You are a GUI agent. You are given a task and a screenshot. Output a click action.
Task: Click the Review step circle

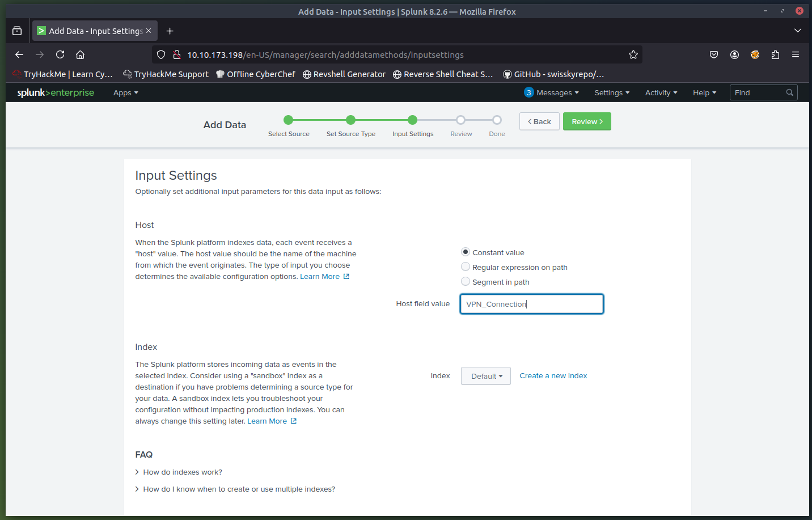coord(460,120)
